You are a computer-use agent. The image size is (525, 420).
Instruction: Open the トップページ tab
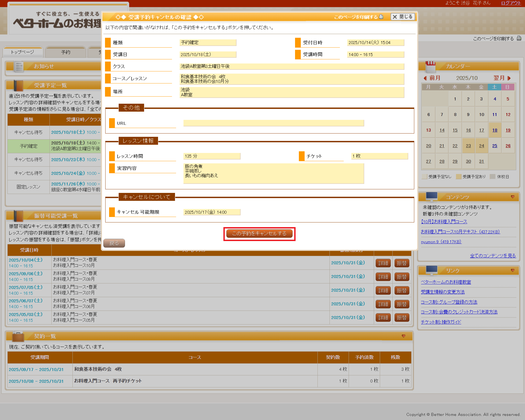point(23,52)
